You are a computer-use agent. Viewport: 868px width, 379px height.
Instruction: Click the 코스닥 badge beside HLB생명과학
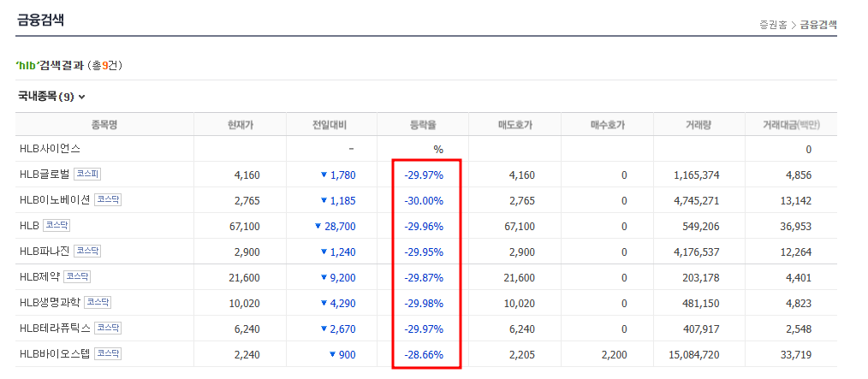click(x=98, y=303)
